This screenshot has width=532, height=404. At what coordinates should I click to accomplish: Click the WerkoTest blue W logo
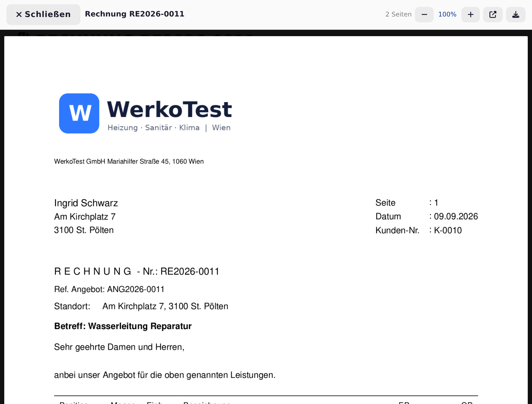click(x=79, y=113)
